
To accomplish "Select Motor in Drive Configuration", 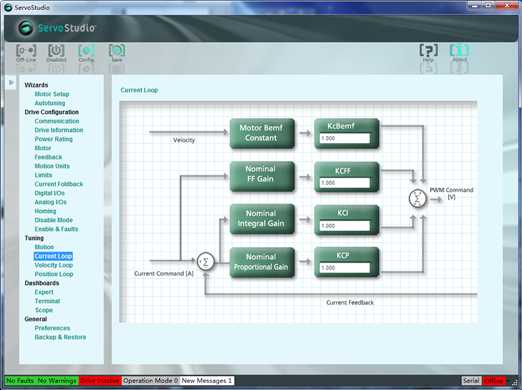I will click(x=43, y=148).
